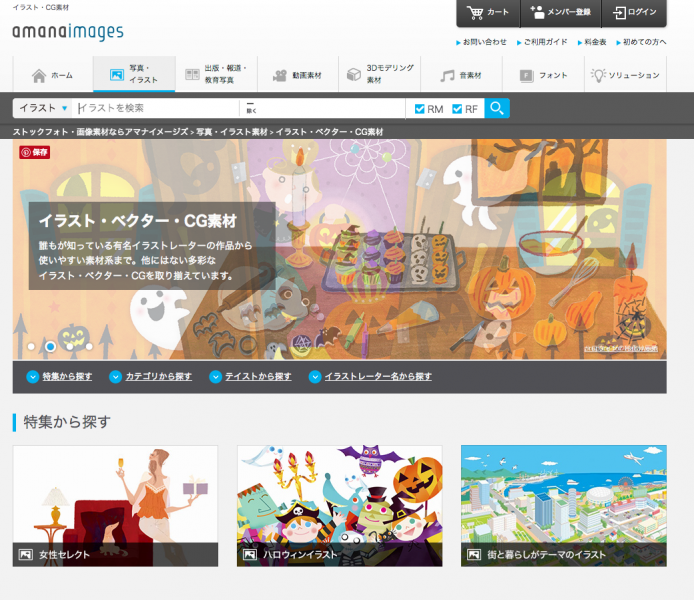This screenshot has height=600, width=694.
Task: Toggle the RM checkbox
Action: tap(419, 109)
